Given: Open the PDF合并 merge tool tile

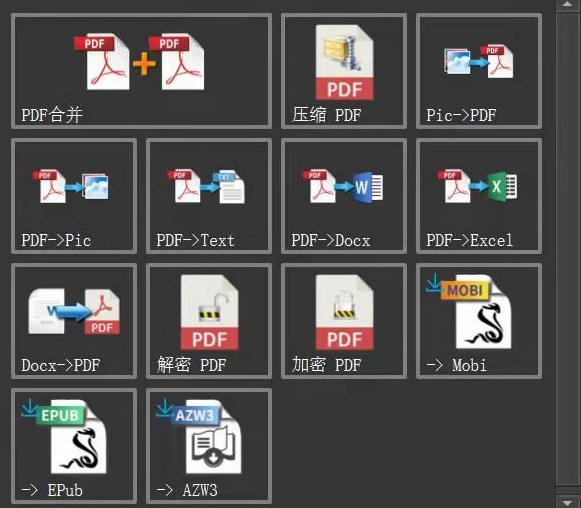Looking at the screenshot, I should tap(142, 71).
